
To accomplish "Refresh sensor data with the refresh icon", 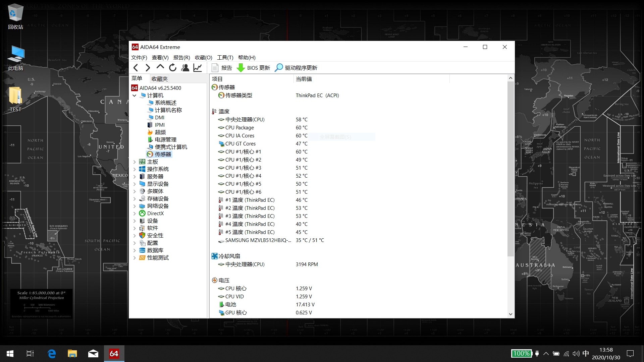I will [x=173, y=68].
